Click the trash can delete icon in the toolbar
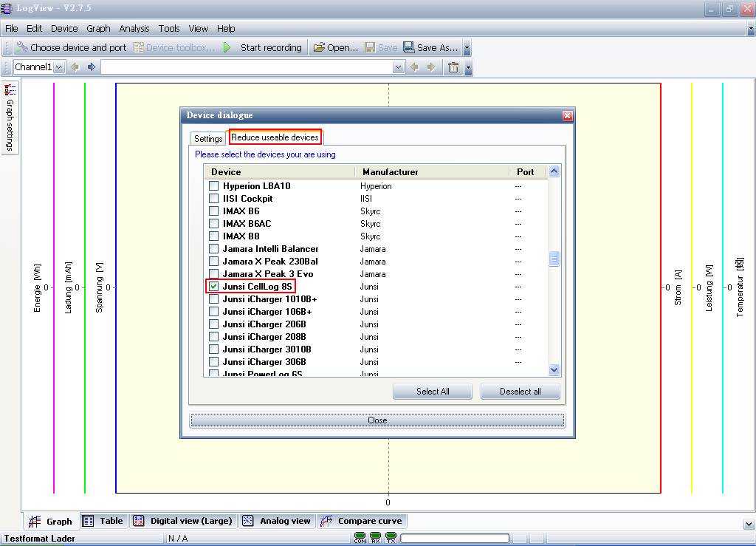This screenshot has width=756, height=546. (x=453, y=67)
